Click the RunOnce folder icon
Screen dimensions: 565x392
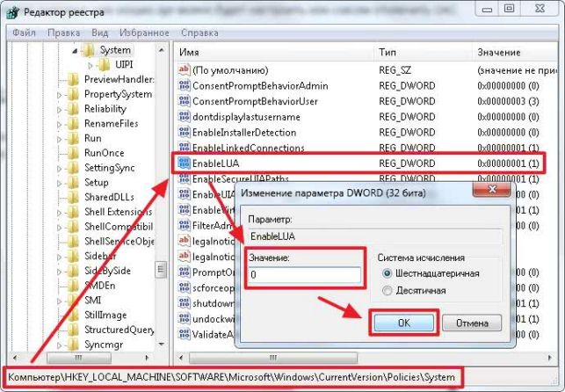pos(72,153)
